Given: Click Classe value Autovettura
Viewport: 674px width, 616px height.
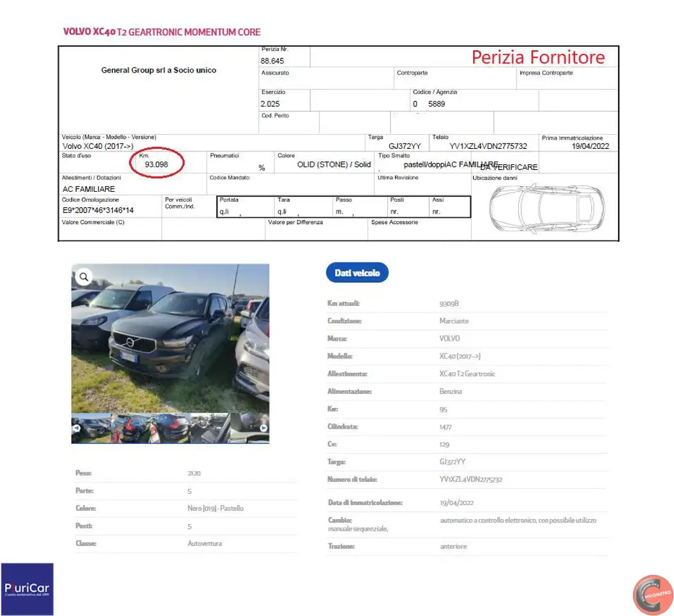Looking at the screenshot, I should pyautogui.click(x=205, y=543).
